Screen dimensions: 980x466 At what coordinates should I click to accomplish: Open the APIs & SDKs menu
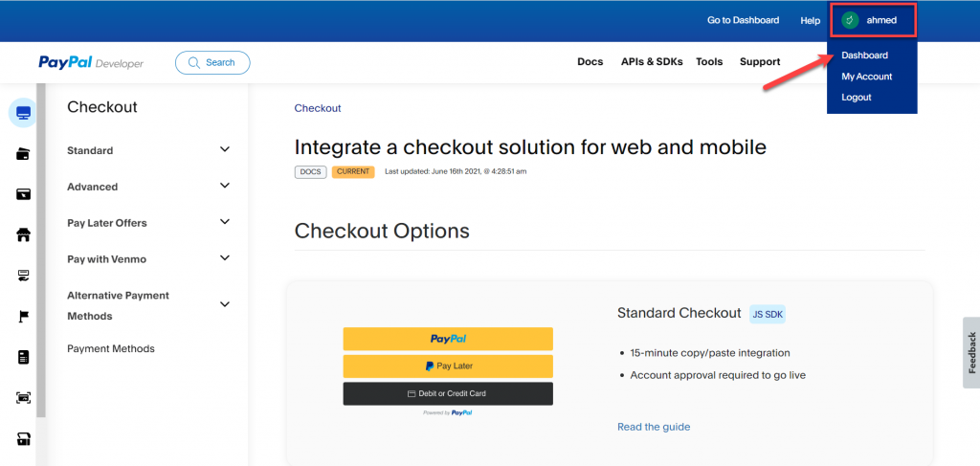tap(652, 62)
